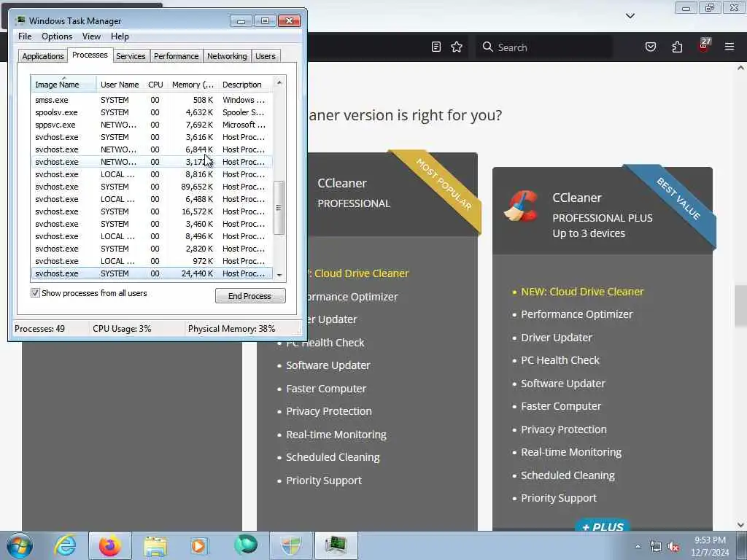Switch to the Services tab
The image size is (747, 560).
tap(131, 55)
